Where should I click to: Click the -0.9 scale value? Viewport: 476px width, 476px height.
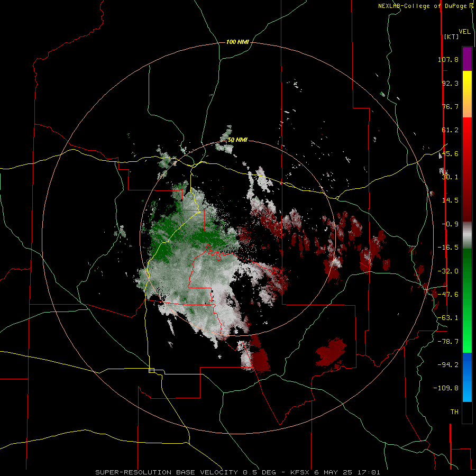point(450,224)
